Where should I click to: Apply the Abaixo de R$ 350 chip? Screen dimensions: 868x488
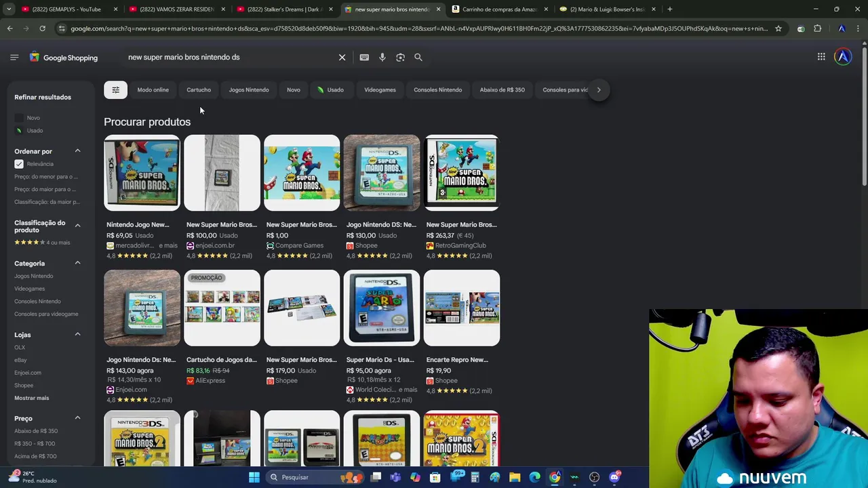[x=502, y=89]
